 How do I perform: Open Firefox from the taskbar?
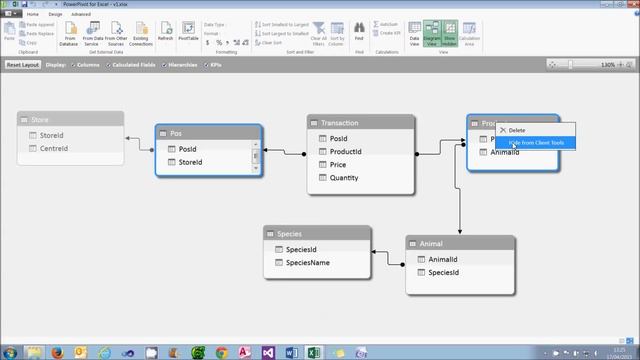pos(58,352)
